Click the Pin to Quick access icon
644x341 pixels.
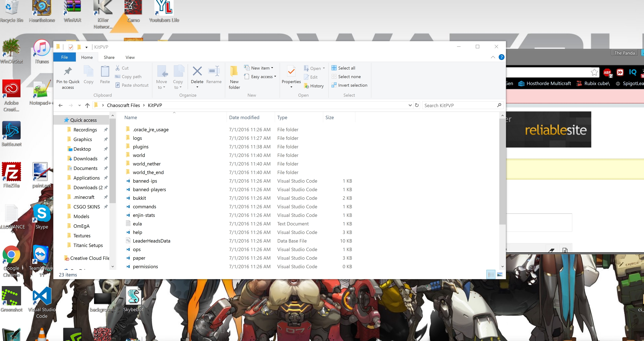(68, 72)
